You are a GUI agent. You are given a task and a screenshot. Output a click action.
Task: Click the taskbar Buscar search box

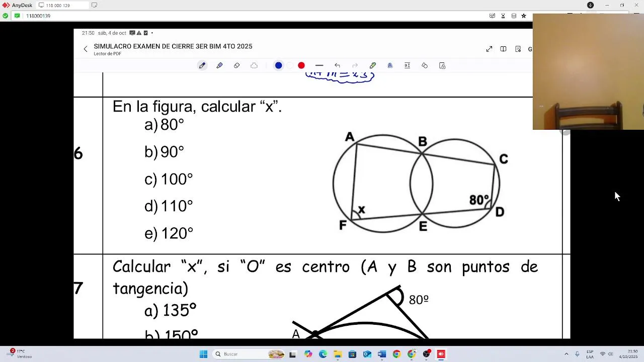[250, 354]
